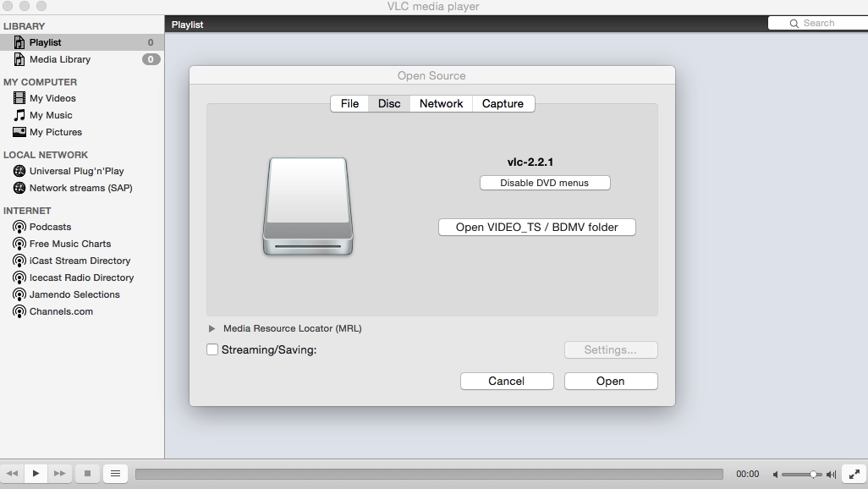The width and height of the screenshot is (868, 489).
Task: Click the My Pictures image icon
Action: pos(19,132)
